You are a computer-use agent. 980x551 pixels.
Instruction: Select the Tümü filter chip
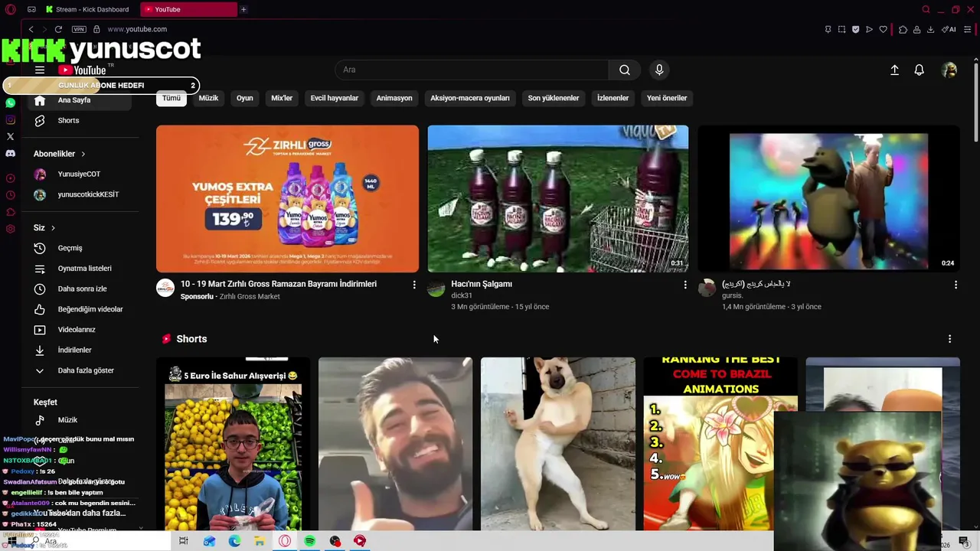tap(171, 98)
